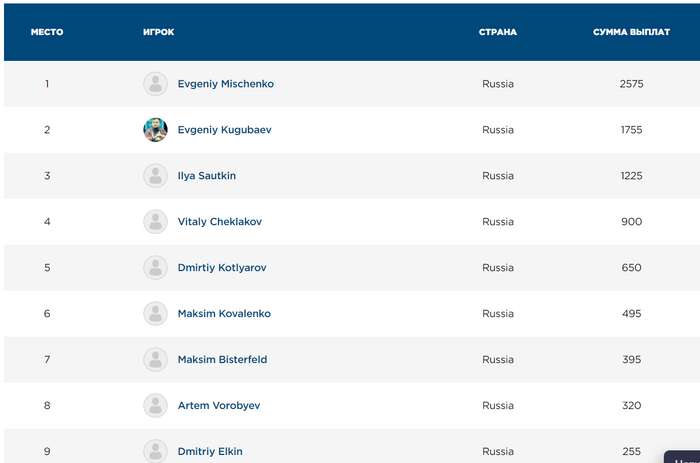Click Vitaly Cheklakov's avatar icon
This screenshot has height=463, width=700.
point(155,222)
